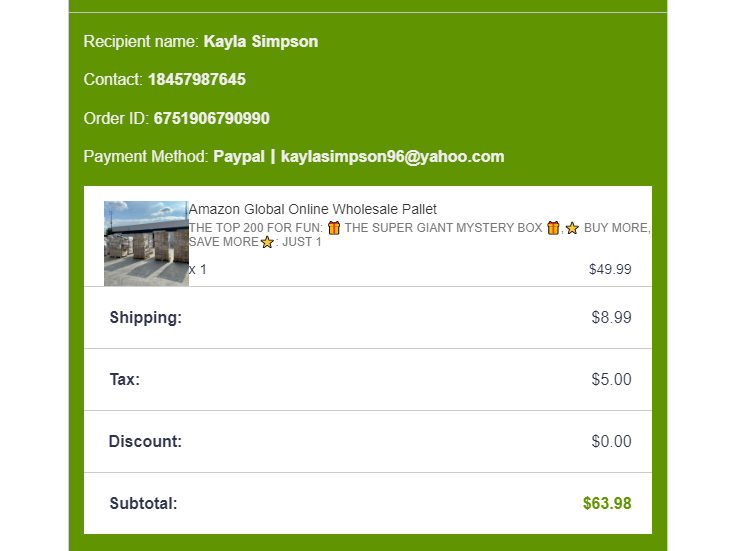Click the star emoji before BUY MORE
747x551 pixels.
tap(572, 228)
